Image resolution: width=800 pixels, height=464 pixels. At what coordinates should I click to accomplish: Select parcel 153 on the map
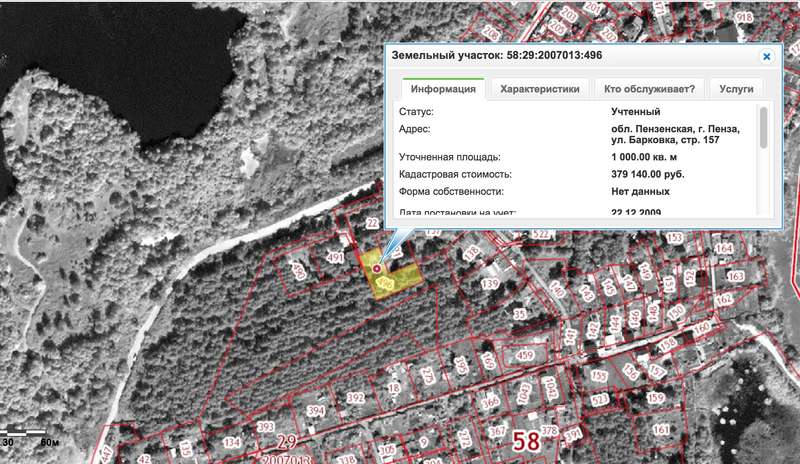pos(674,237)
